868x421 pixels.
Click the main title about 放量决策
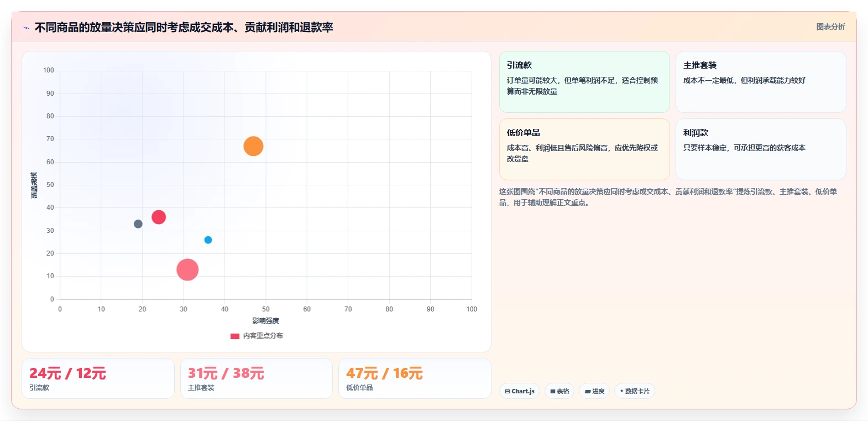(184, 27)
